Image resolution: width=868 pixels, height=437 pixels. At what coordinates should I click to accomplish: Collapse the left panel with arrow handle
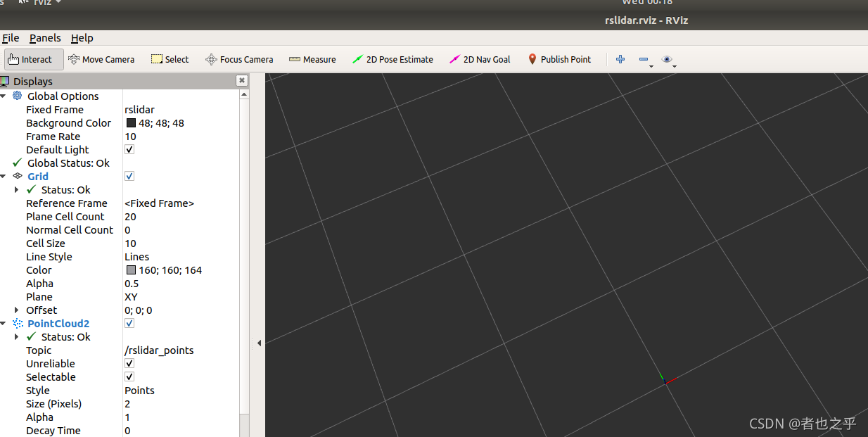click(x=259, y=343)
